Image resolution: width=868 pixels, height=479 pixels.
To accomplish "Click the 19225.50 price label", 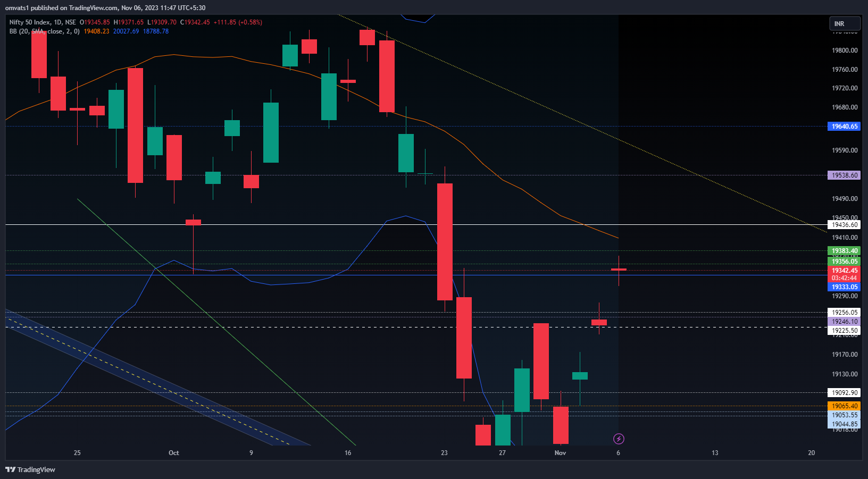I will 844,331.
